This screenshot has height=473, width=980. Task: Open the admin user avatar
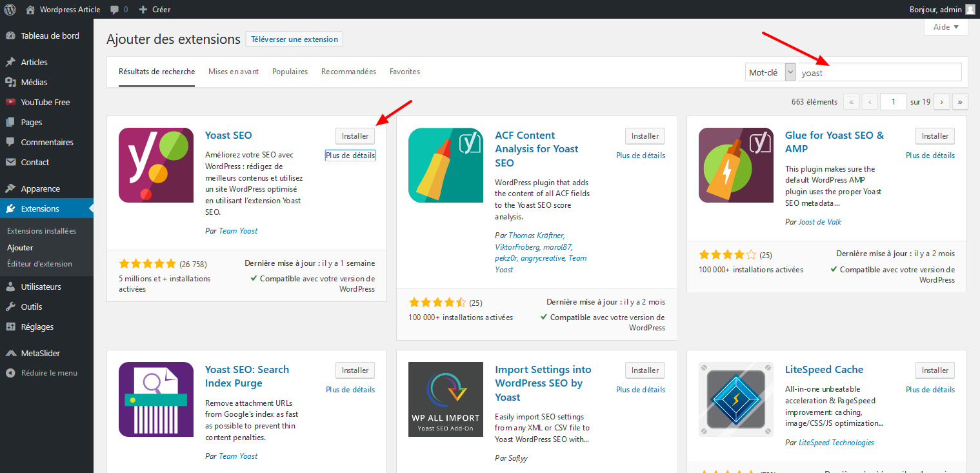click(970, 10)
